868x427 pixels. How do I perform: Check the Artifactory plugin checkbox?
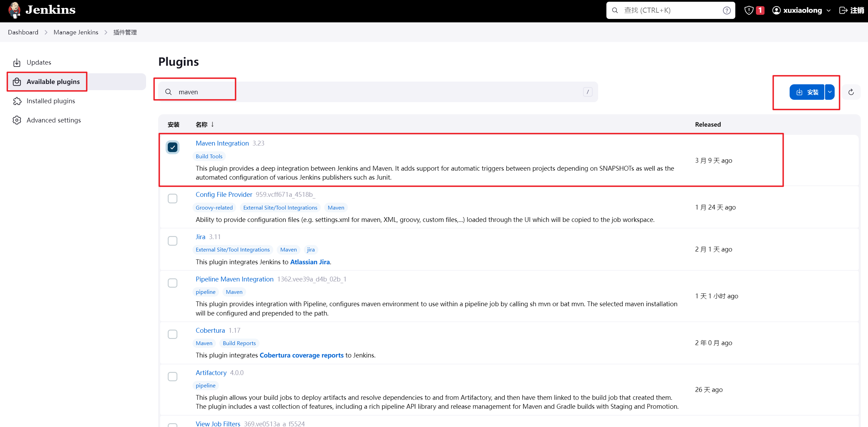pyautogui.click(x=173, y=377)
